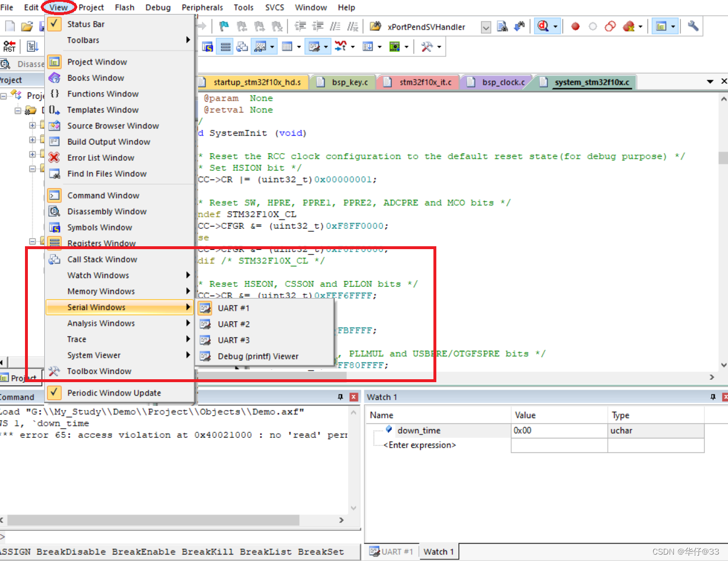This screenshot has width=728, height=561.
Task: Expand the Memory Windows submenu
Action: pyautogui.click(x=120, y=291)
